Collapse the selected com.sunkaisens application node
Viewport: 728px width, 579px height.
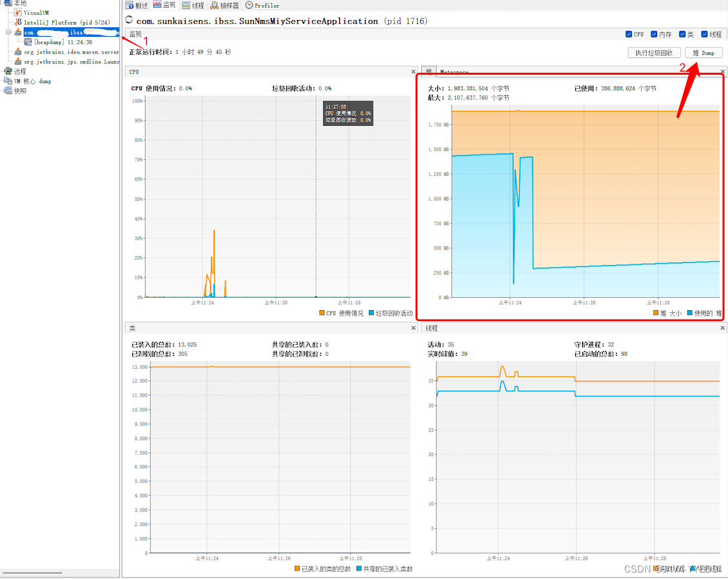(8, 32)
